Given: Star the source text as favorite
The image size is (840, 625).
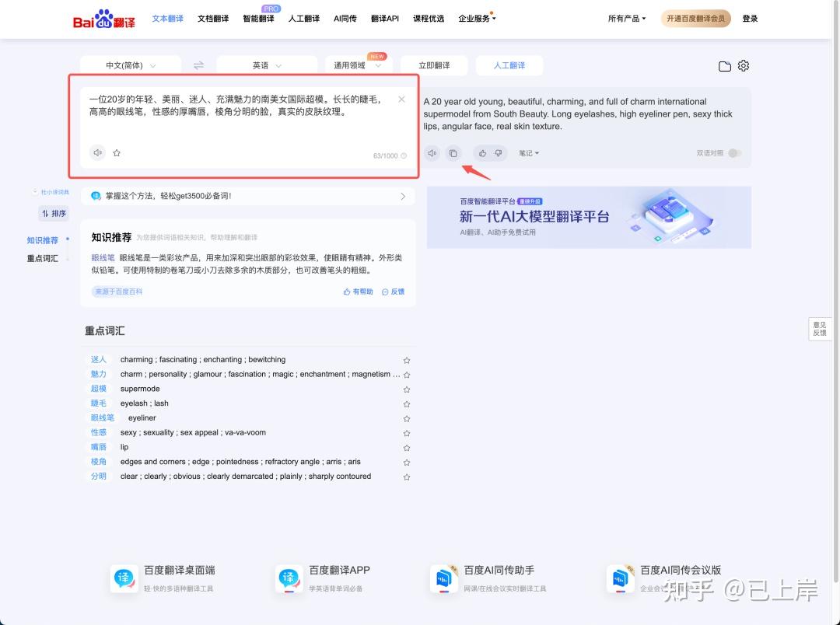Looking at the screenshot, I should pyautogui.click(x=117, y=152).
